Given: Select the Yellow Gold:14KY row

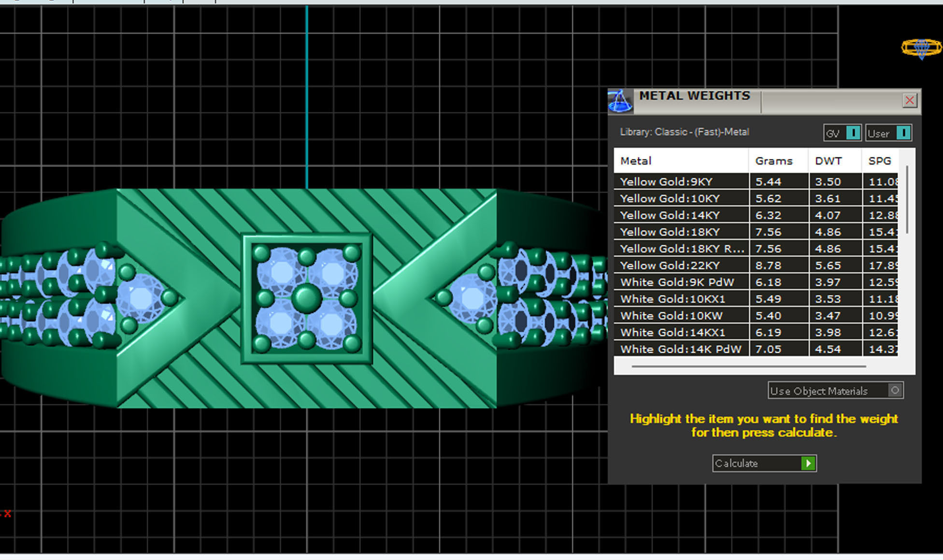Looking at the screenshot, I should (x=670, y=215).
